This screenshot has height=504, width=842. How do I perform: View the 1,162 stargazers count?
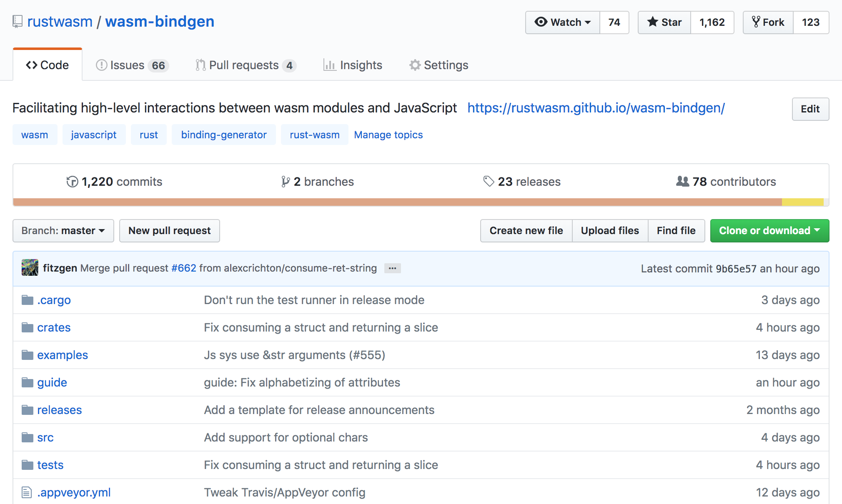[x=712, y=22]
